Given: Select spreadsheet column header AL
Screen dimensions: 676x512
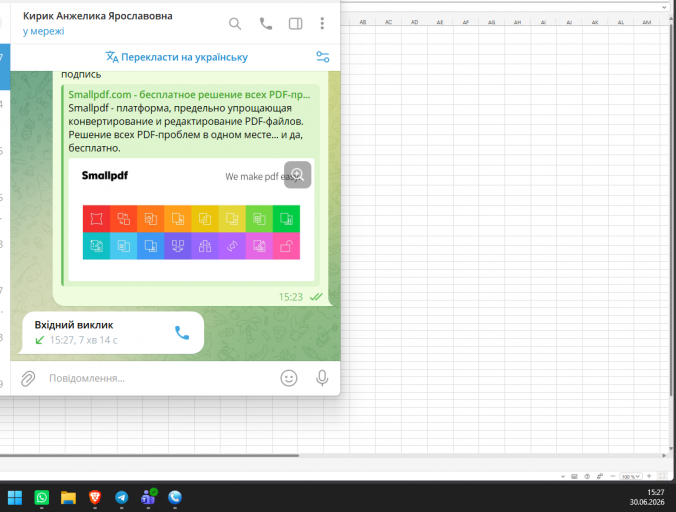Looking at the screenshot, I should [621, 22].
